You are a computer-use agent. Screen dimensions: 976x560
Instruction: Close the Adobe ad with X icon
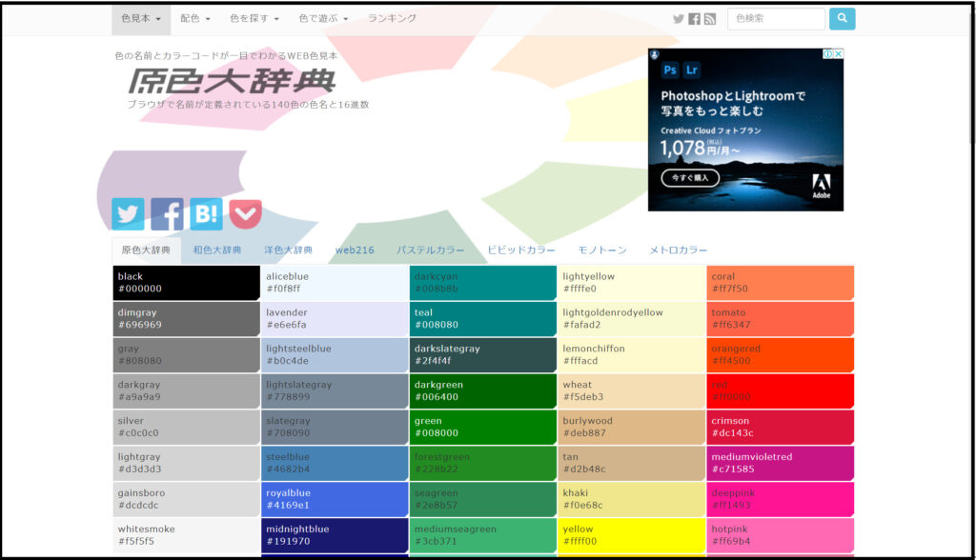[x=839, y=54]
